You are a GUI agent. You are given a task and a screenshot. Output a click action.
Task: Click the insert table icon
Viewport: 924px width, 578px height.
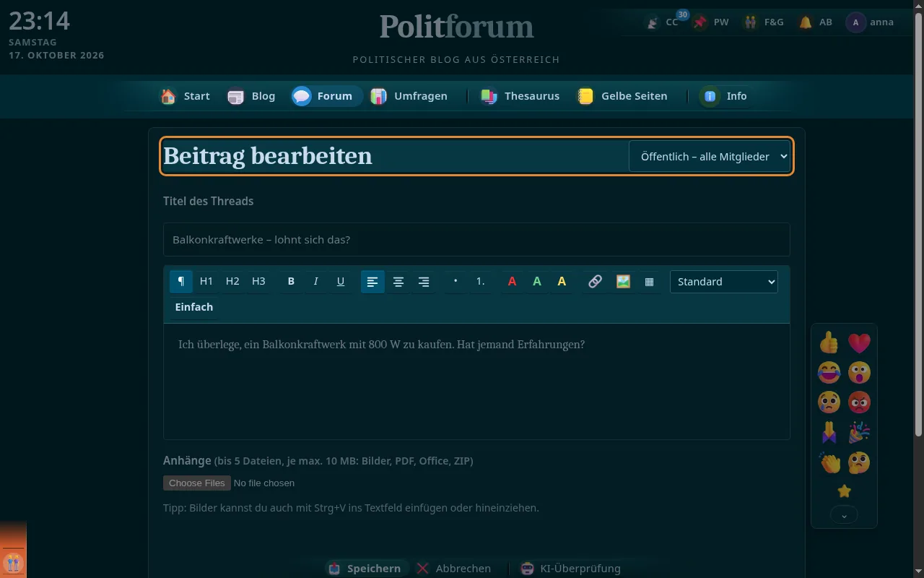point(649,282)
